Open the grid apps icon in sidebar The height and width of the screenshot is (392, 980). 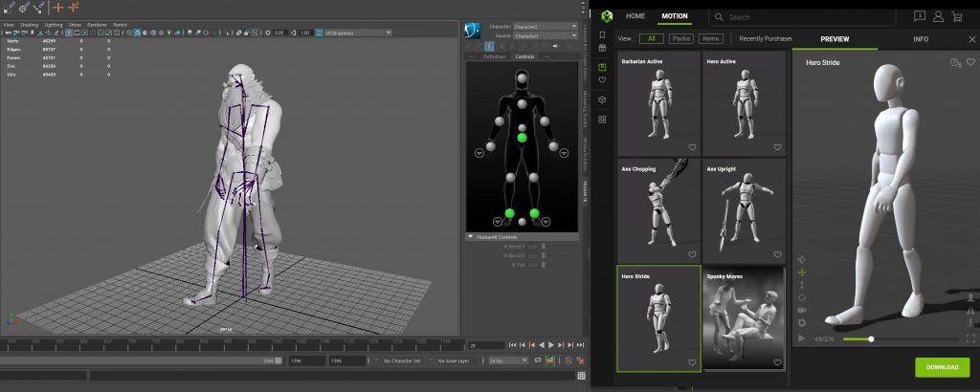point(602,119)
